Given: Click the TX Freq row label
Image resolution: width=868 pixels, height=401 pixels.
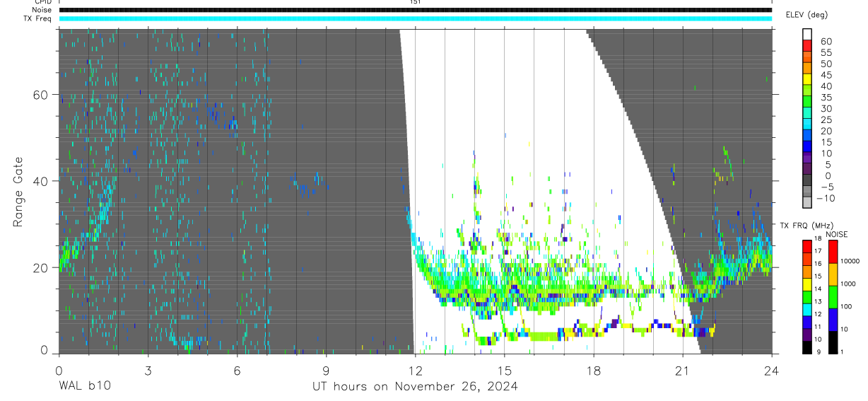Looking at the screenshot, I should tap(37, 18).
